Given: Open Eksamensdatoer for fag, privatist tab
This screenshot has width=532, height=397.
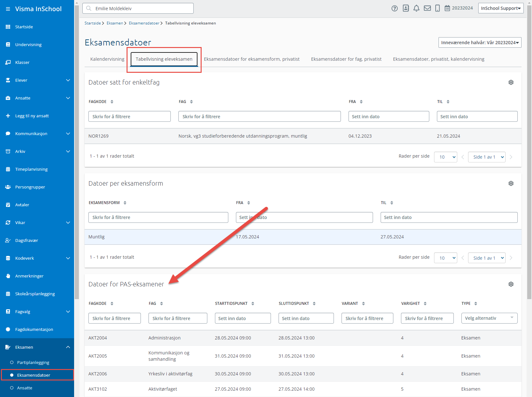Looking at the screenshot, I should (x=346, y=59).
